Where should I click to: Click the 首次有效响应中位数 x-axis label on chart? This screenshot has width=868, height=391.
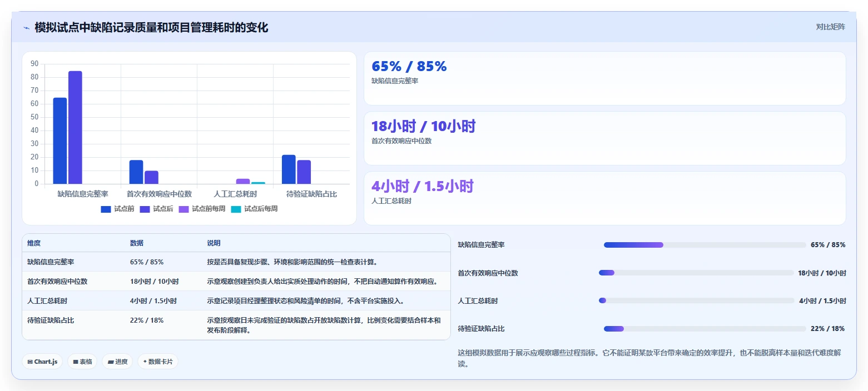(159, 194)
